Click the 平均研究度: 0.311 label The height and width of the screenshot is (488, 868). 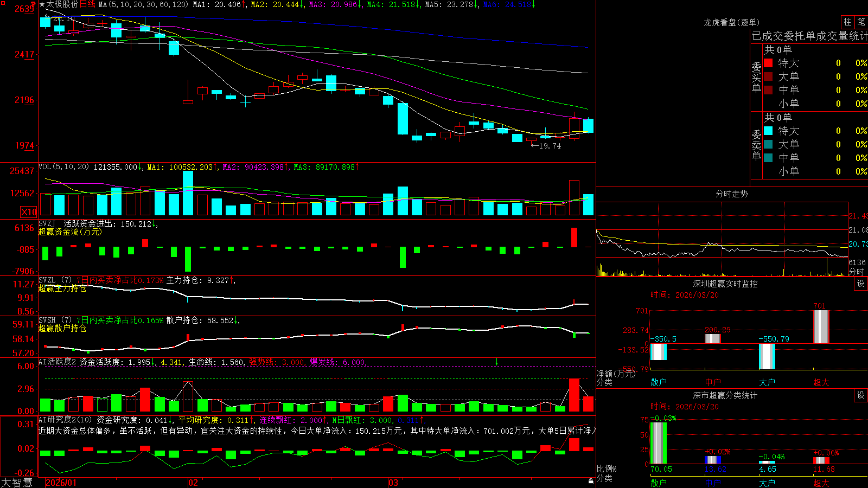tap(213, 420)
